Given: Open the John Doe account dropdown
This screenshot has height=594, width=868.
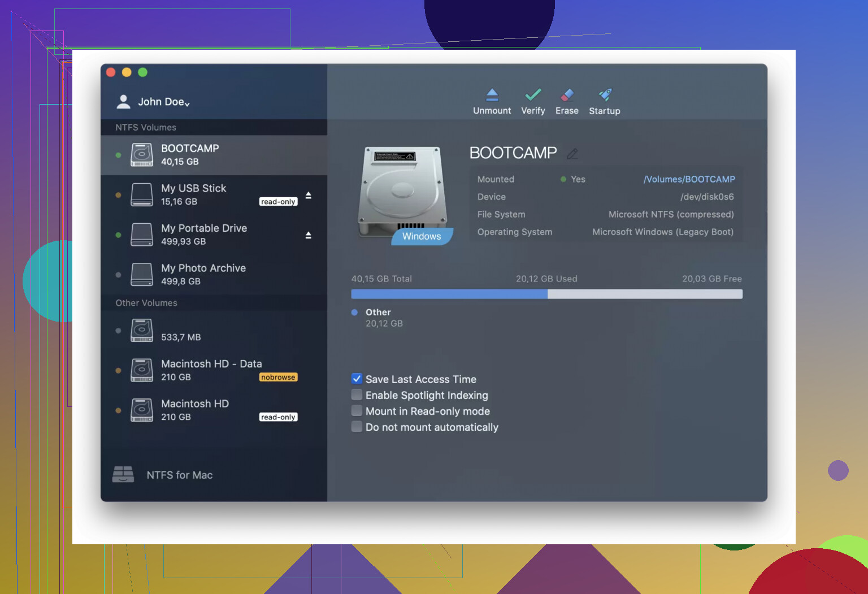Looking at the screenshot, I should [x=163, y=102].
